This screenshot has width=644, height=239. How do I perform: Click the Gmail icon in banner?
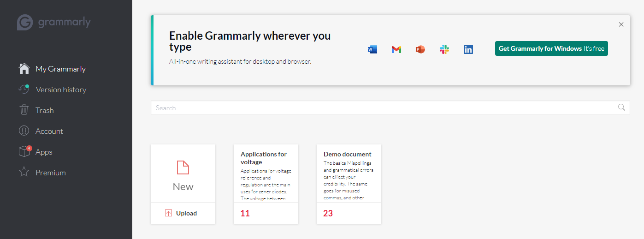(x=396, y=49)
